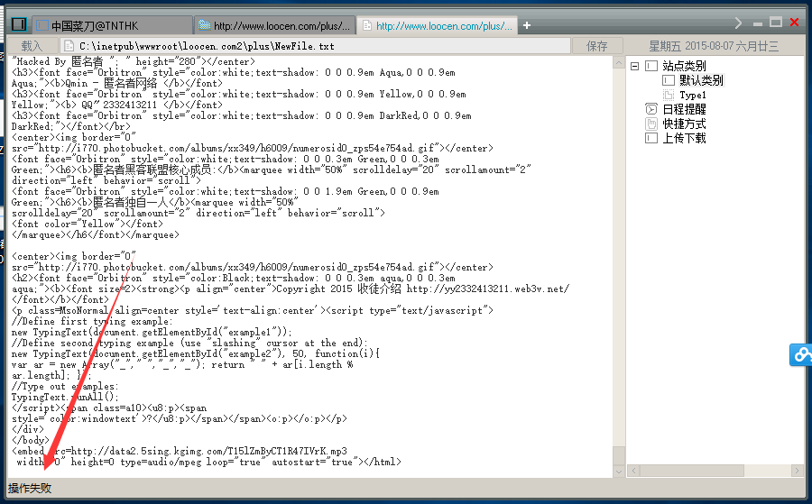This screenshot has height=504, width=812.
Task: Click the </body> line in editor
Action: click(30, 440)
